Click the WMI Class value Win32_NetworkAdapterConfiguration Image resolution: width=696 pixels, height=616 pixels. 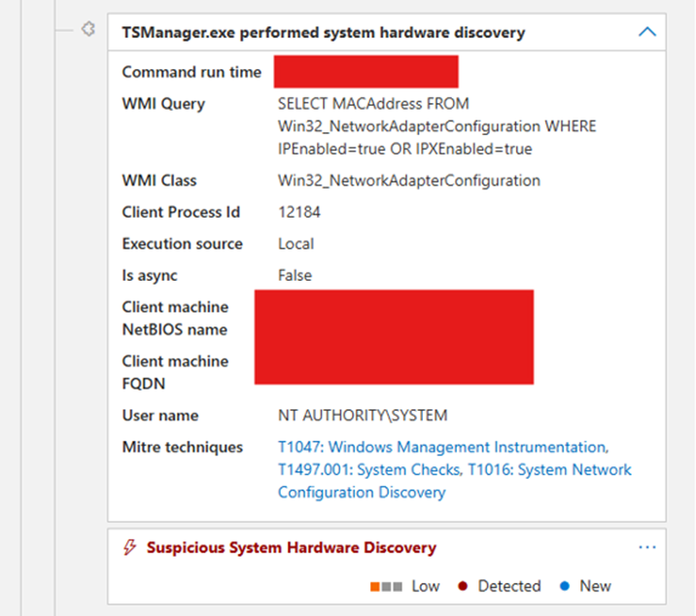(x=408, y=181)
